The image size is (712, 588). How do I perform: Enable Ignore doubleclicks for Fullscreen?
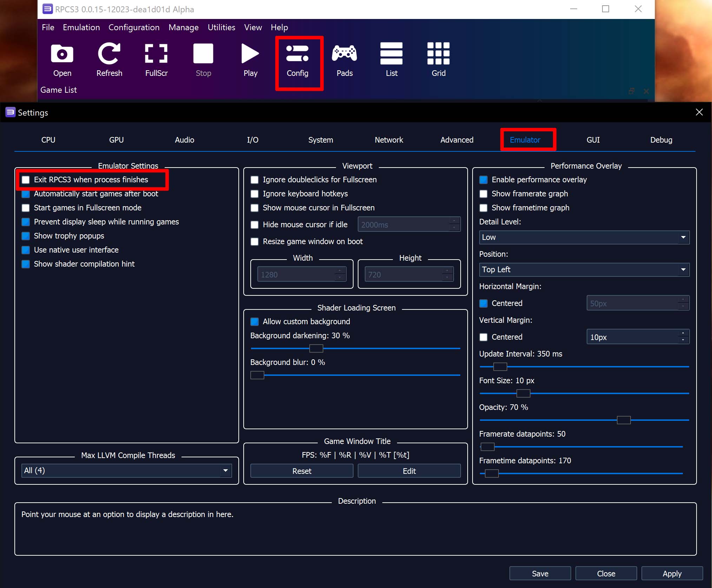(255, 180)
